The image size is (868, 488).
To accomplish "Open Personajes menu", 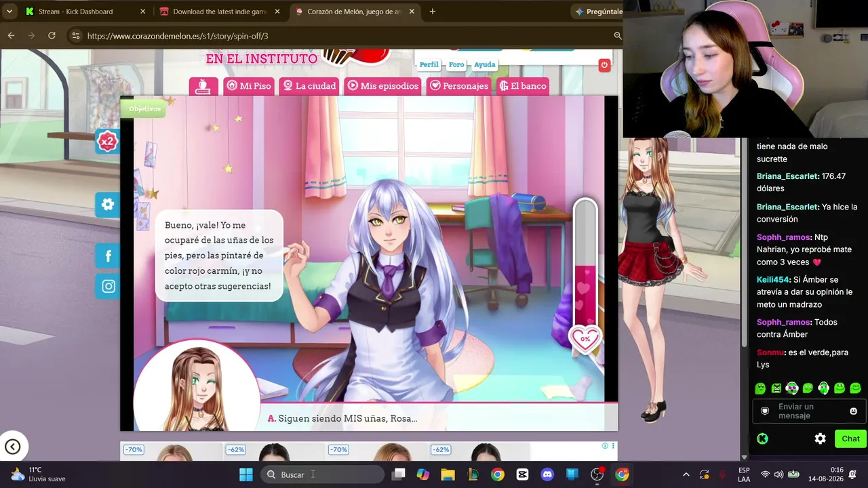I will pos(460,86).
